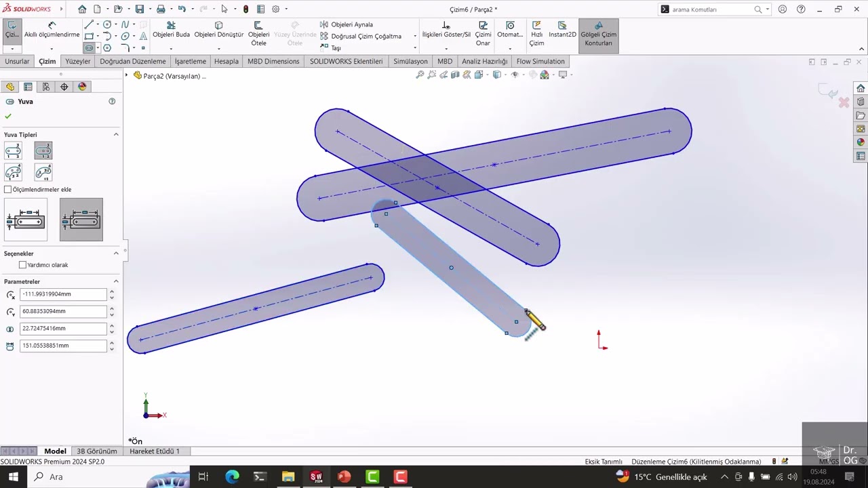
Task: Select the centerpoint straight slot type
Action: [43, 150]
